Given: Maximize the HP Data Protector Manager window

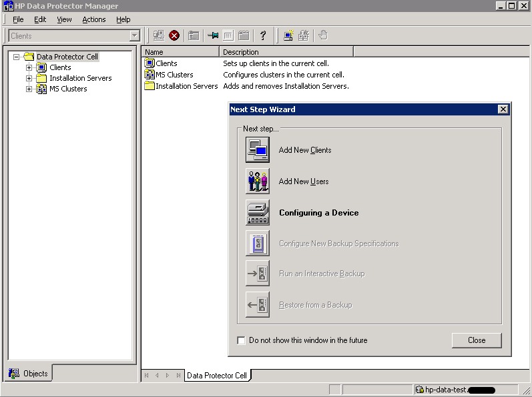Looking at the screenshot, I should pos(513,6).
